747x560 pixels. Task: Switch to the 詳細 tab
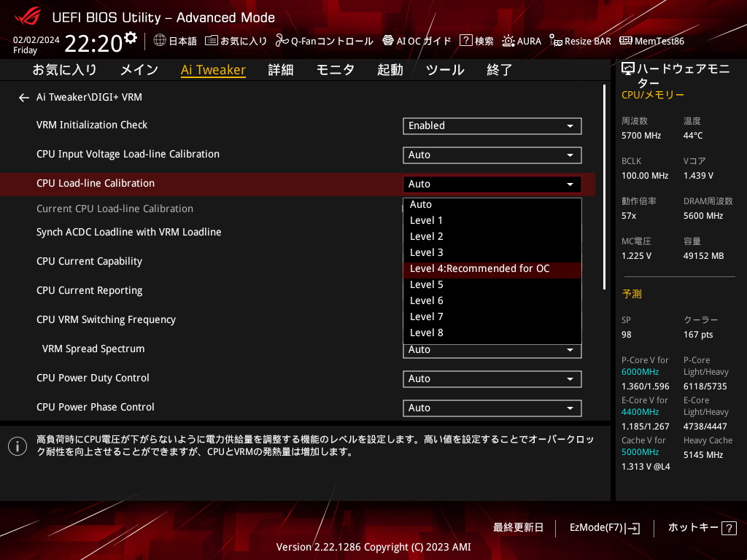281,70
